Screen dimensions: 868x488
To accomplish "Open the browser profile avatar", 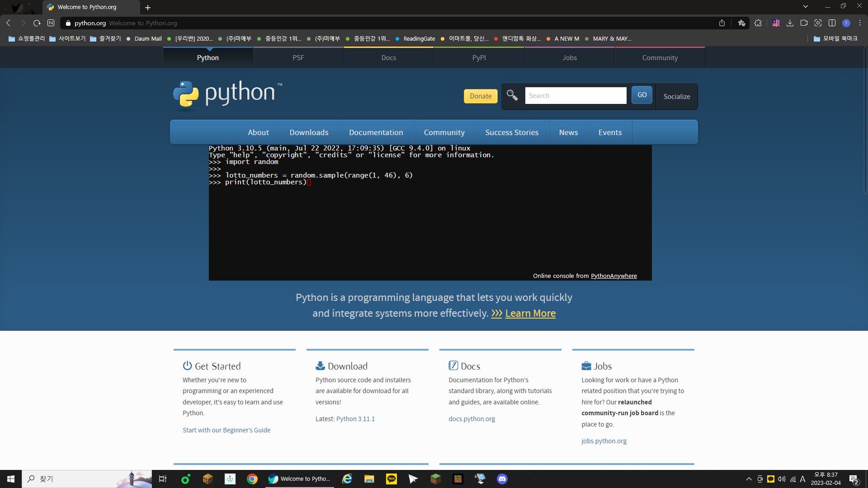I will click(x=846, y=23).
